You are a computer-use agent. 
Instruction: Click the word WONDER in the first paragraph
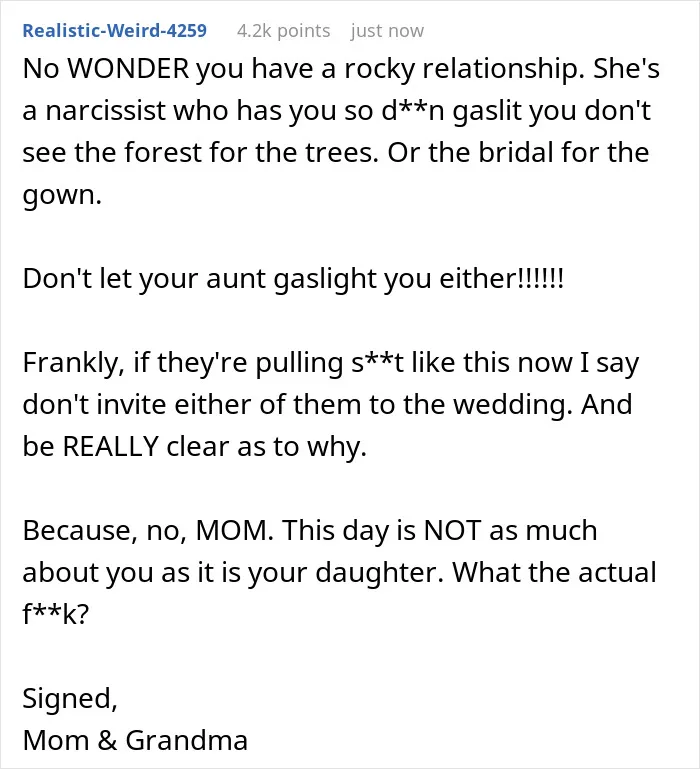[128, 68]
